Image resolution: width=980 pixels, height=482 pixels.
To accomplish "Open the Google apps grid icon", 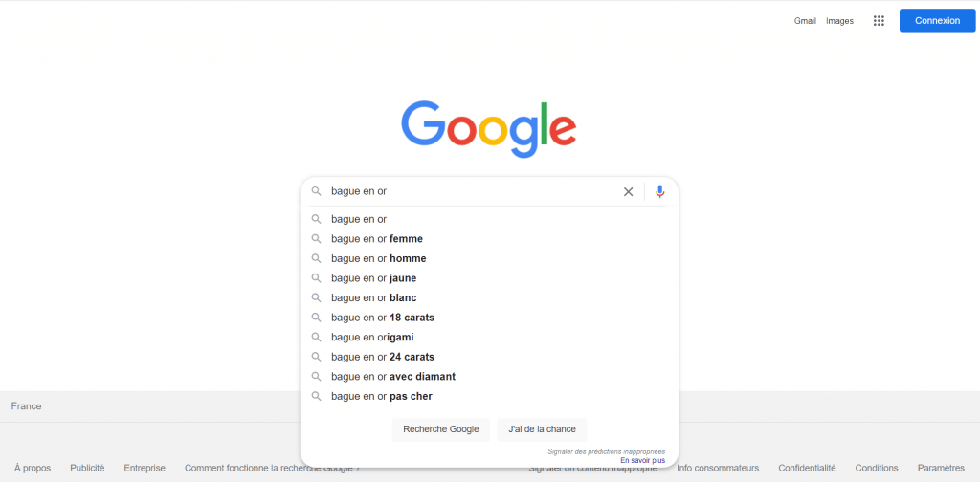I will tap(879, 21).
